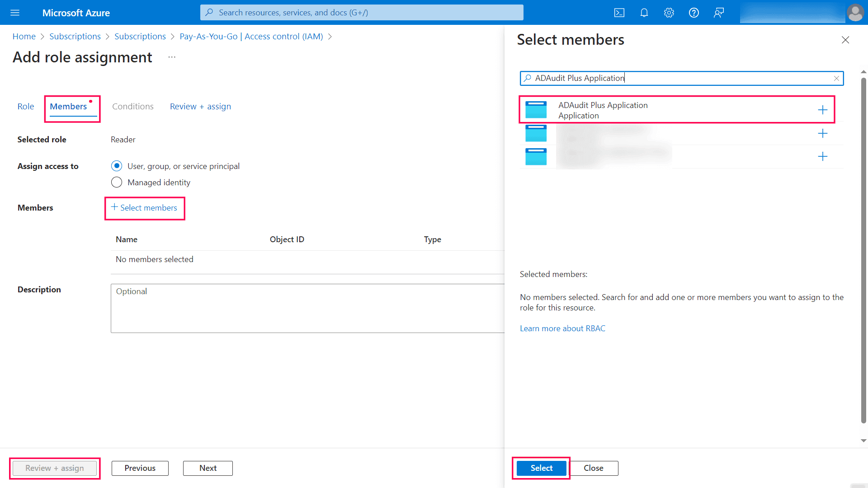
Task: Select the Managed identity option
Action: tap(117, 182)
